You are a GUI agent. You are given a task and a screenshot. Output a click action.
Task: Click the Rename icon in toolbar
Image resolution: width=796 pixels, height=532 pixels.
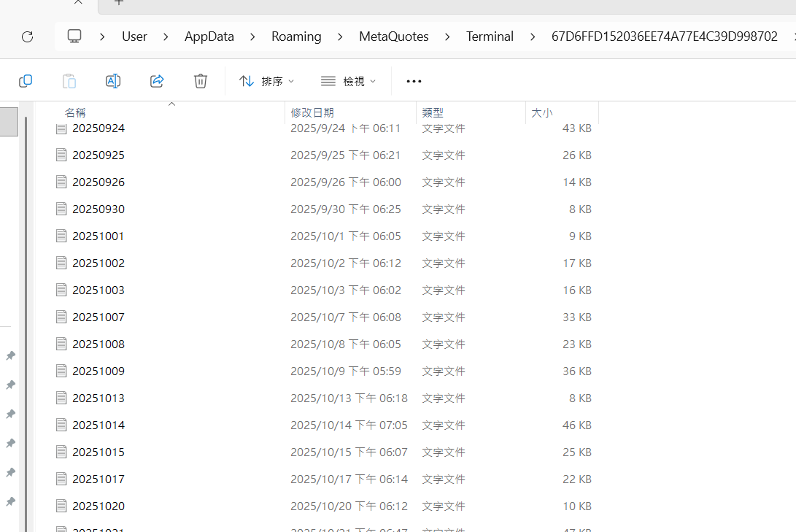pyautogui.click(x=112, y=81)
